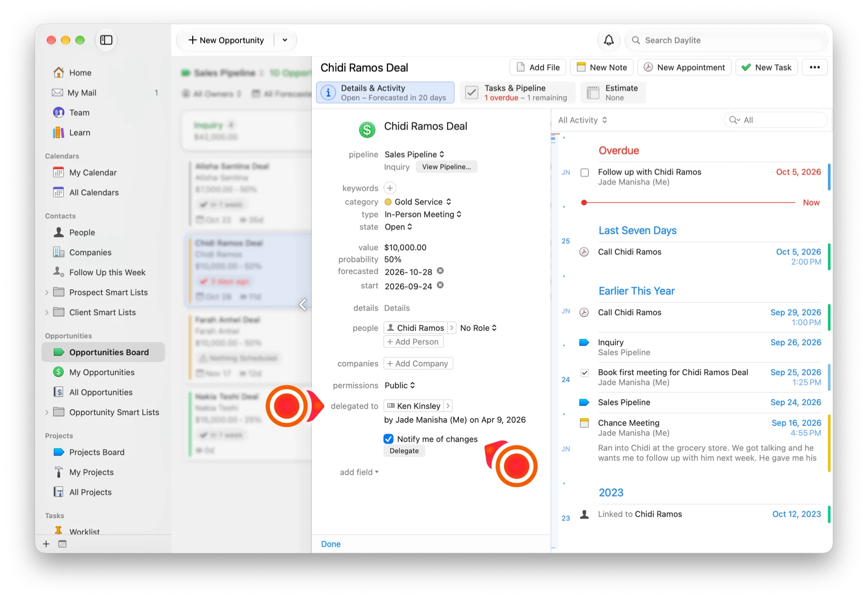Toggle the sidebar visibility icon
The height and width of the screenshot is (600, 868).
[106, 40]
